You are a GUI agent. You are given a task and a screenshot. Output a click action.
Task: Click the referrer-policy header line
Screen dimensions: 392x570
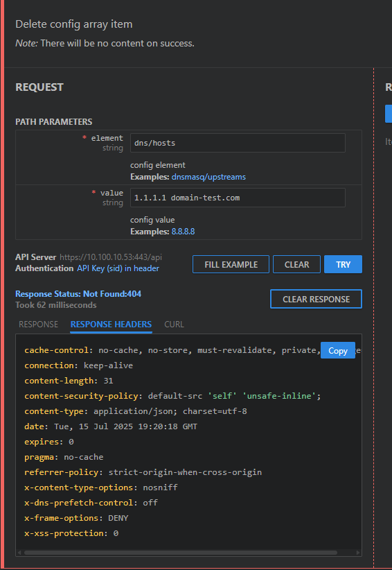[x=143, y=472]
